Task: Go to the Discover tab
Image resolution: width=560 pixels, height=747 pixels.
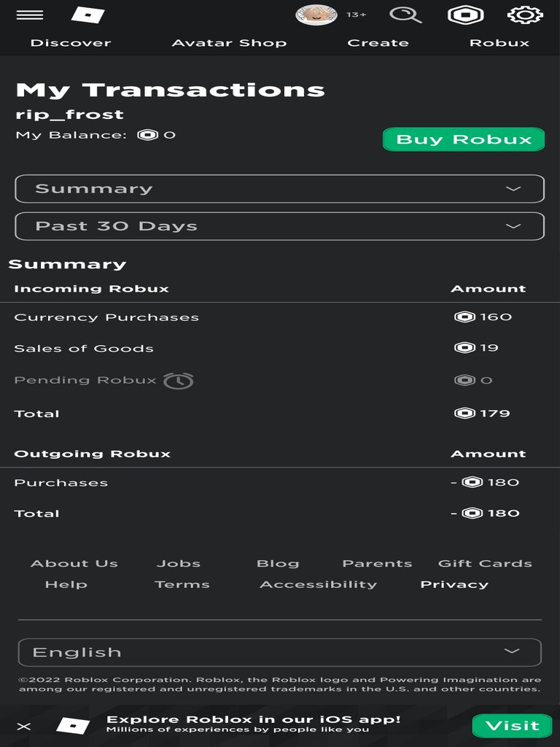Action: 71,43
